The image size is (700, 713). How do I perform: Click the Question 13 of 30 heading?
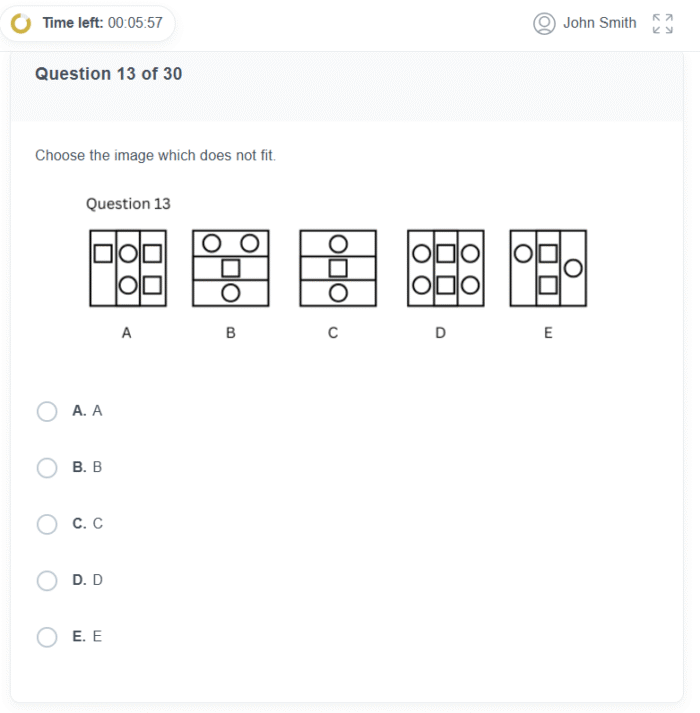pyautogui.click(x=108, y=74)
